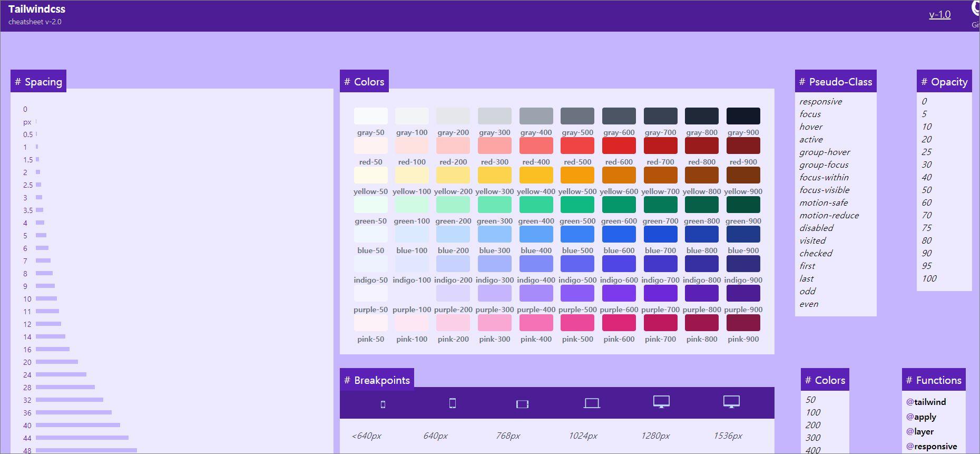Choose the blue-600 color swatch
This screenshot has width=980, height=454.
[x=619, y=234]
